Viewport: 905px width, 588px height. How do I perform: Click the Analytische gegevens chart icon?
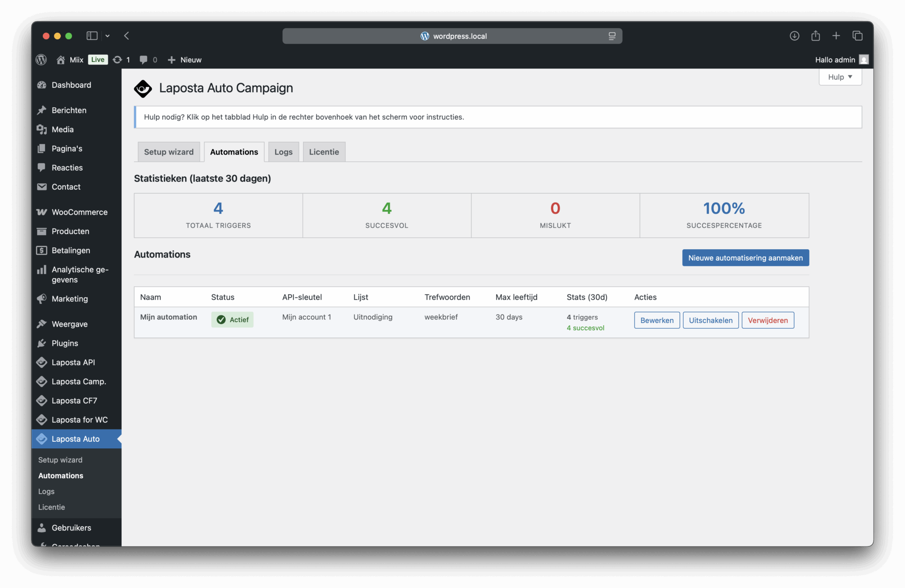42,269
